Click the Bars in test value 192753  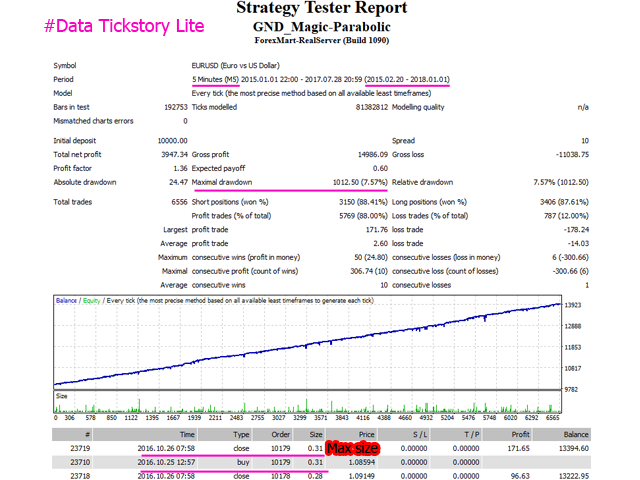click(176, 107)
